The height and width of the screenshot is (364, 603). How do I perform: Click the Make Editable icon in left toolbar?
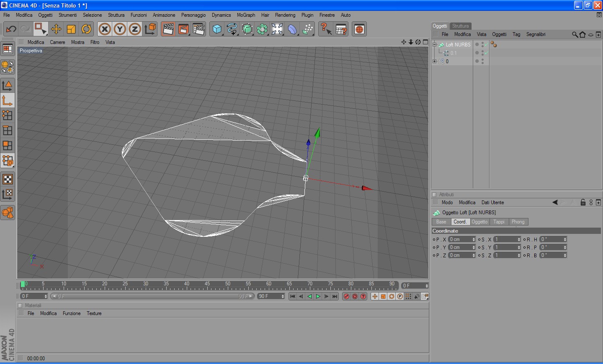click(x=8, y=67)
